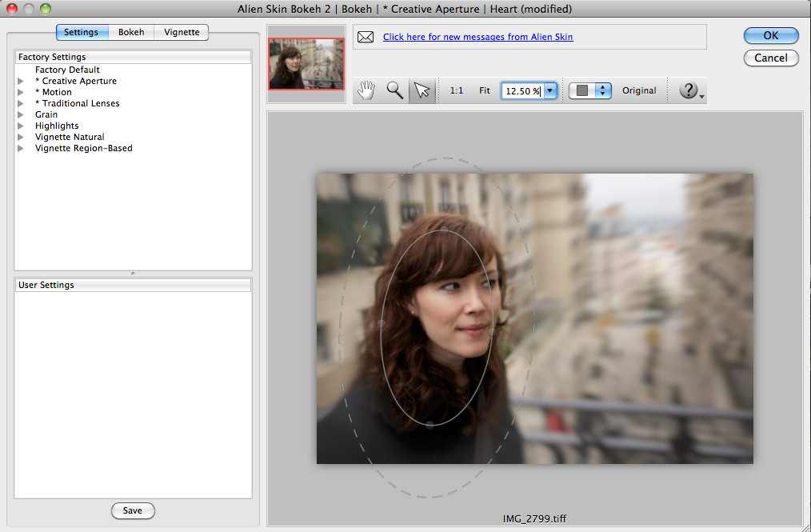Open the Help question mark menu
The width and height of the screenshot is (811, 532).
point(690,91)
